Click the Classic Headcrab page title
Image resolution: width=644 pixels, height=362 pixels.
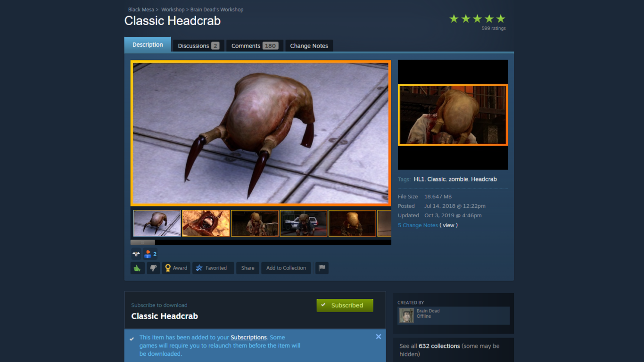(173, 21)
